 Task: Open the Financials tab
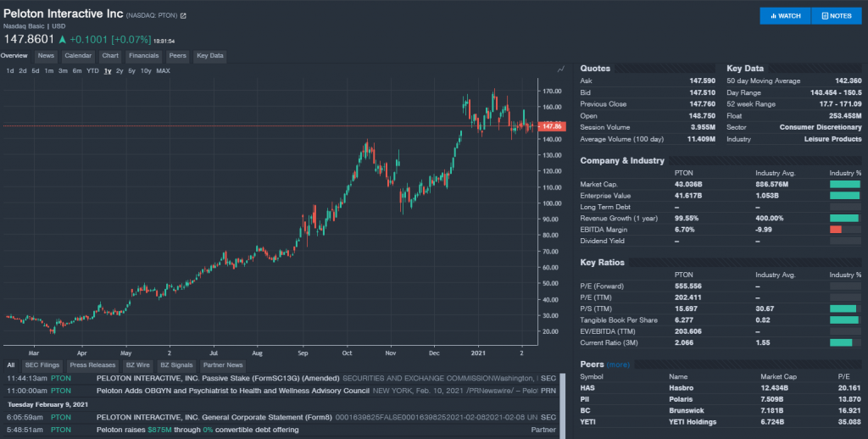click(144, 56)
